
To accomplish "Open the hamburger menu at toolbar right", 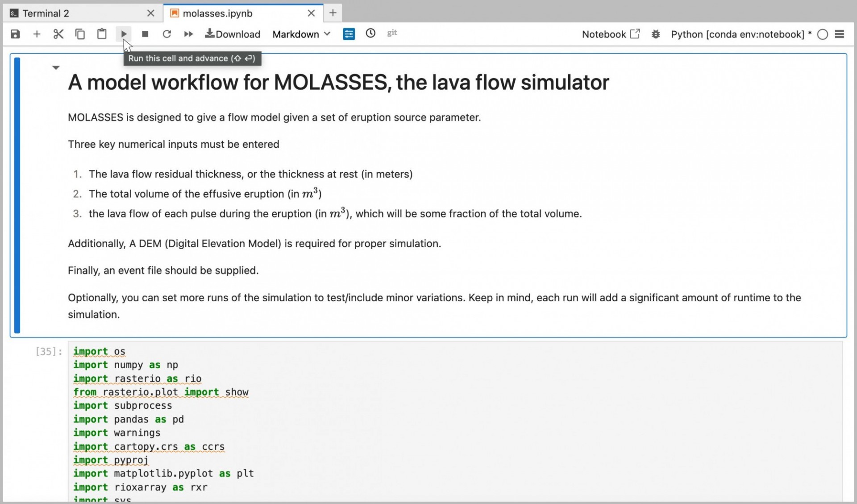I will 840,34.
